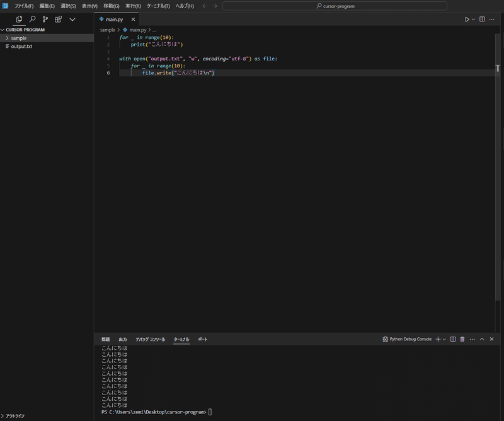Run the Python file with play button
Image resolution: width=504 pixels, height=421 pixels.
click(x=467, y=20)
